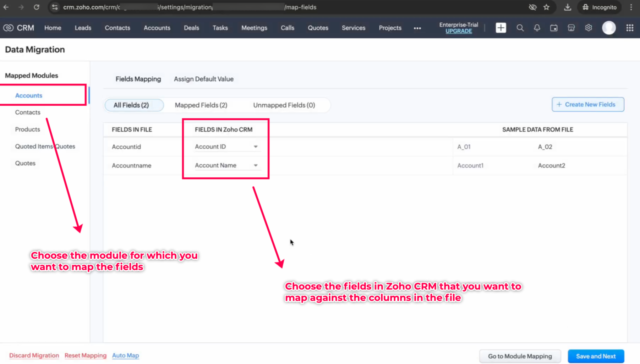
Task: Open the Services module tab
Action: pos(354,28)
